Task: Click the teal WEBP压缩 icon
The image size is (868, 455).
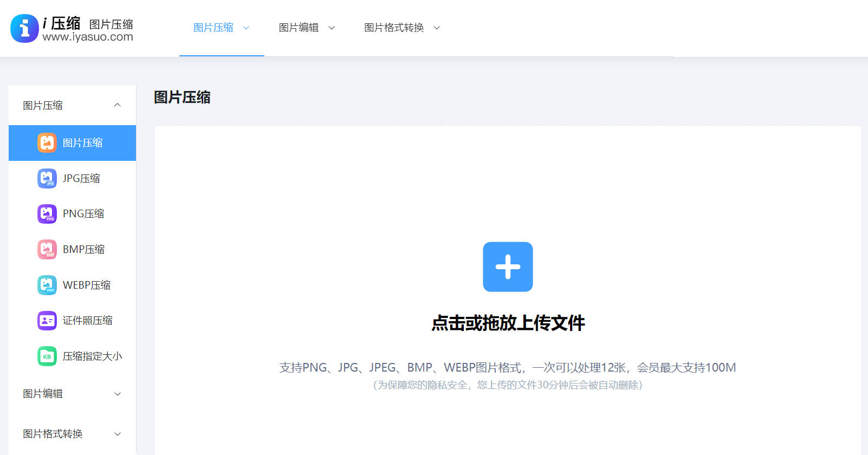Action: [47, 285]
